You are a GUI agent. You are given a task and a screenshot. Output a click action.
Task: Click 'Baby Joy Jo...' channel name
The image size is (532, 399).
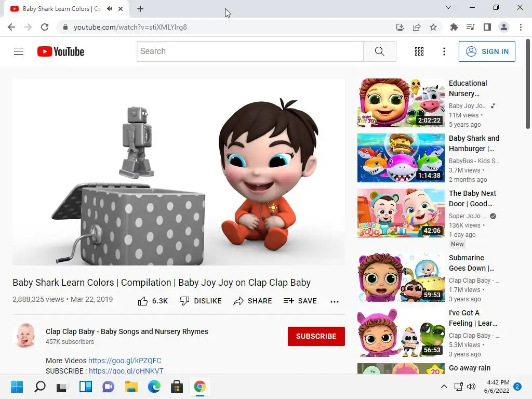[468, 106]
